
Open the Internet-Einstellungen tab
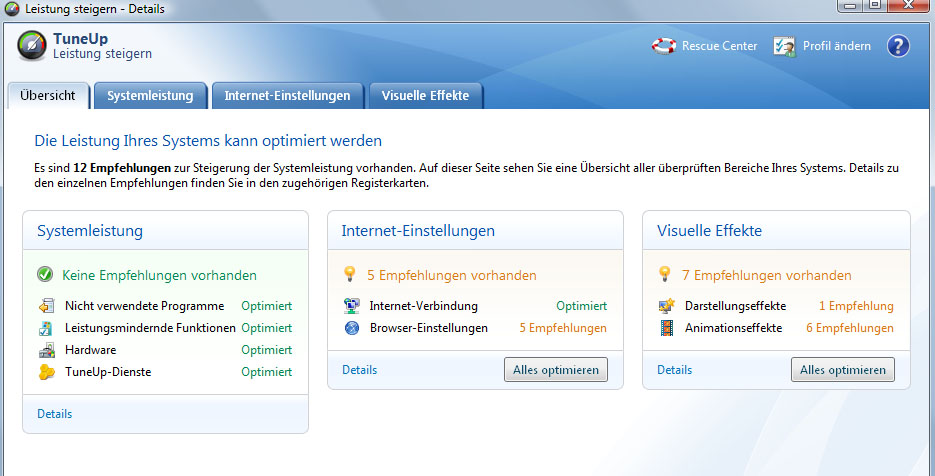(x=287, y=96)
